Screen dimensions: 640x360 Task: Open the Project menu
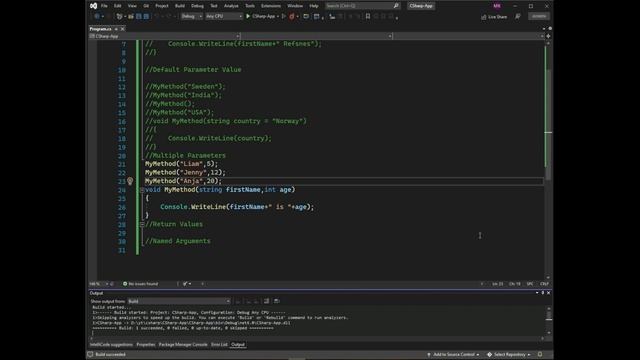pos(162,6)
